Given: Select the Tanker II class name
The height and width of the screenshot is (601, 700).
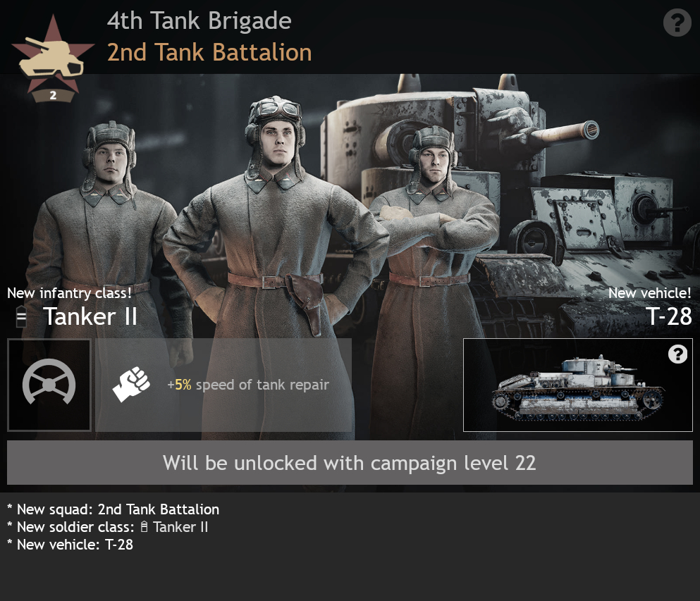Looking at the screenshot, I should pyautogui.click(x=90, y=317).
